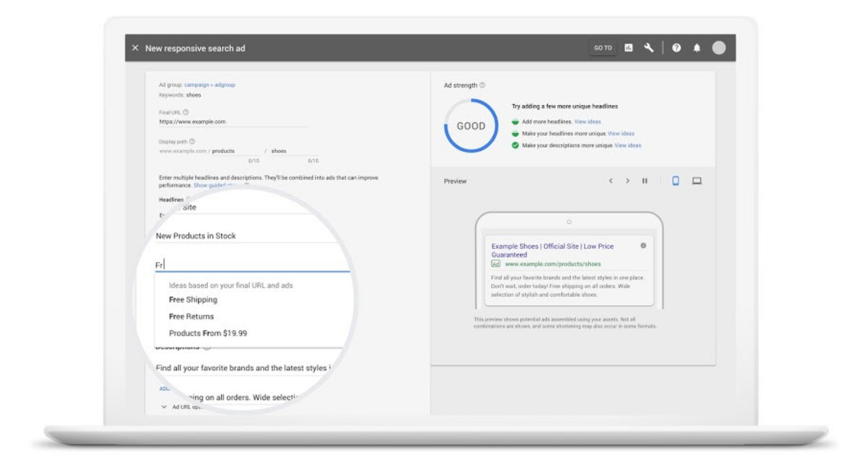
Task: Show help for Display path
Action: tap(192, 141)
